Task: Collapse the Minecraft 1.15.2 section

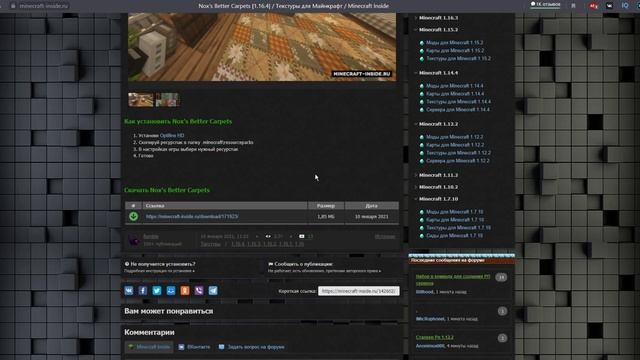Action: pyautogui.click(x=438, y=30)
